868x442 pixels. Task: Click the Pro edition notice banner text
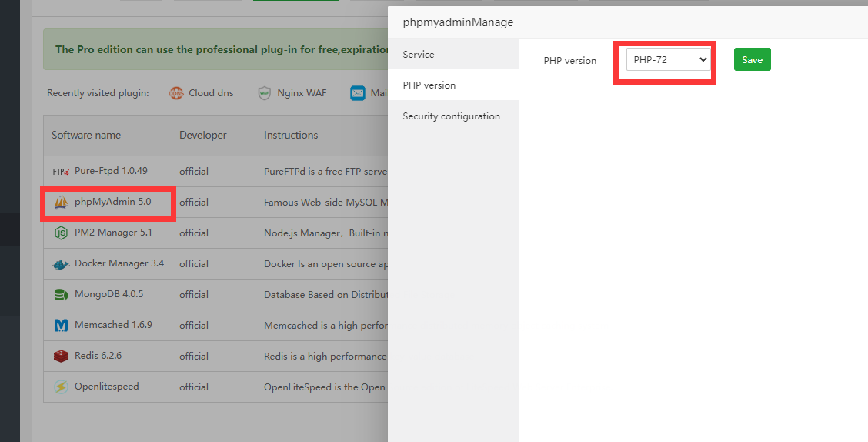[222, 49]
